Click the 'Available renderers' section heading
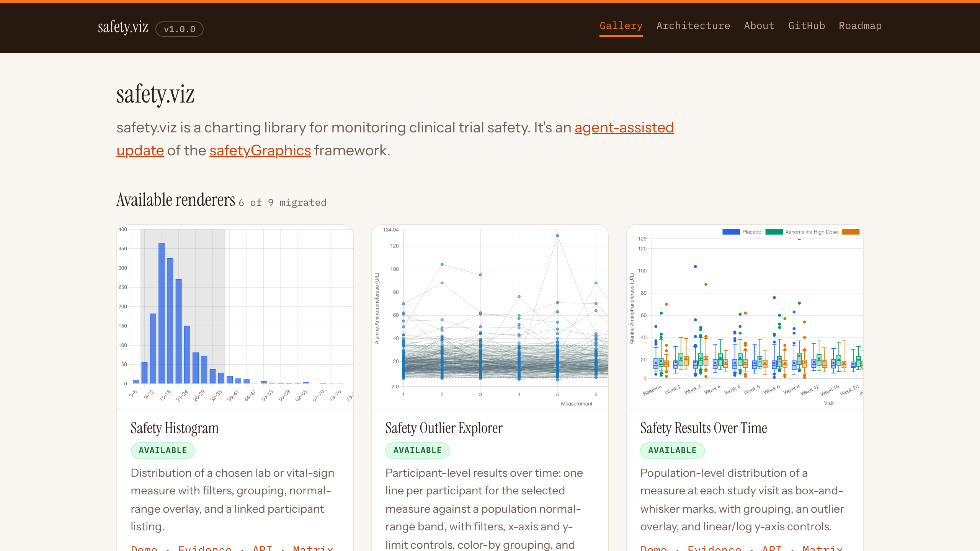This screenshot has height=551, width=980. pyautogui.click(x=176, y=200)
